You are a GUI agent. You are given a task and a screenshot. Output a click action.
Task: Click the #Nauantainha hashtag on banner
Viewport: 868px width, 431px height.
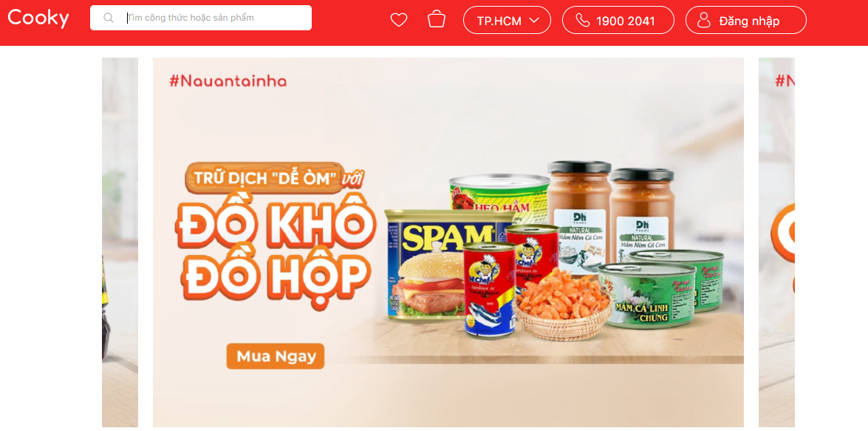pyautogui.click(x=228, y=81)
